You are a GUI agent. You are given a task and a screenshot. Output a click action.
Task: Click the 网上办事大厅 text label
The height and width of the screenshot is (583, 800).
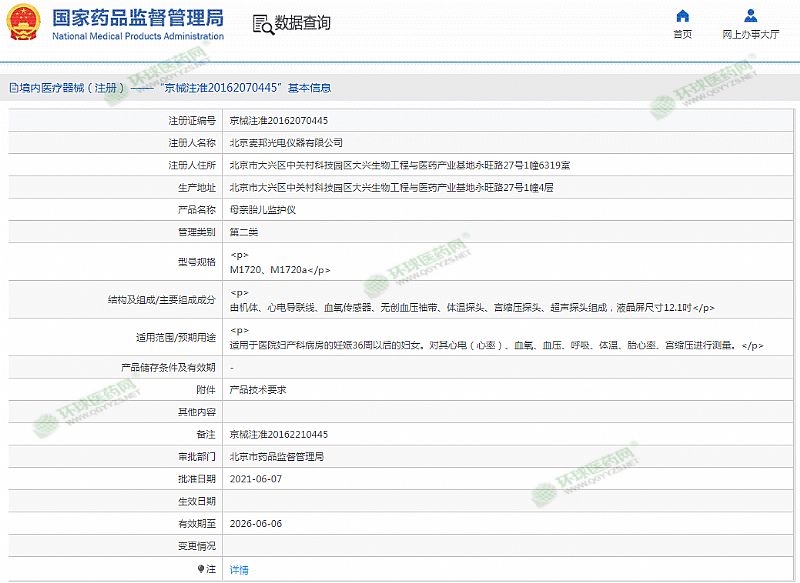point(750,34)
